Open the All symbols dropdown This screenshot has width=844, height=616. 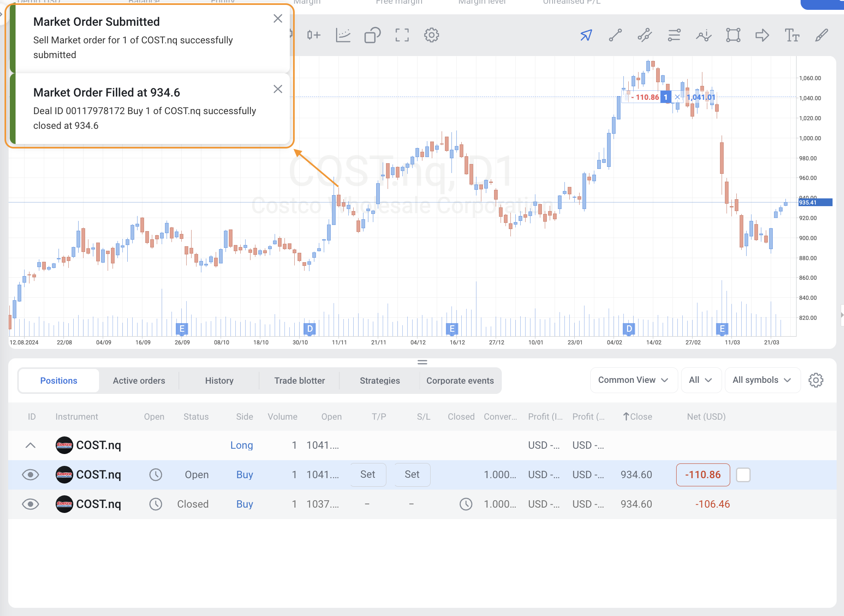point(762,380)
